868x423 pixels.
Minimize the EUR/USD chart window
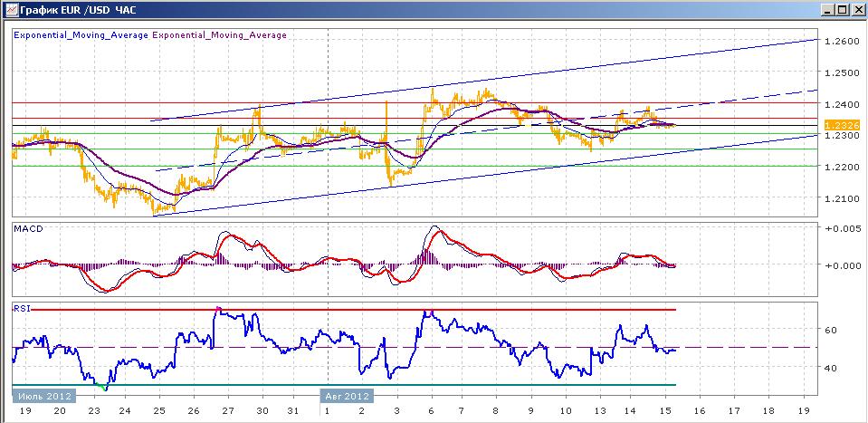coord(827,10)
